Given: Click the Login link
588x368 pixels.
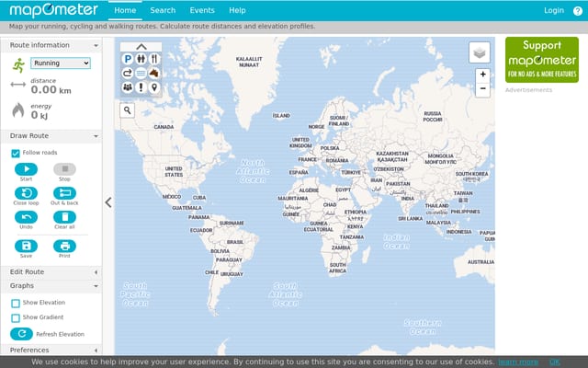Looking at the screenshot, I should pyautogui.click(x=554, y=10).
